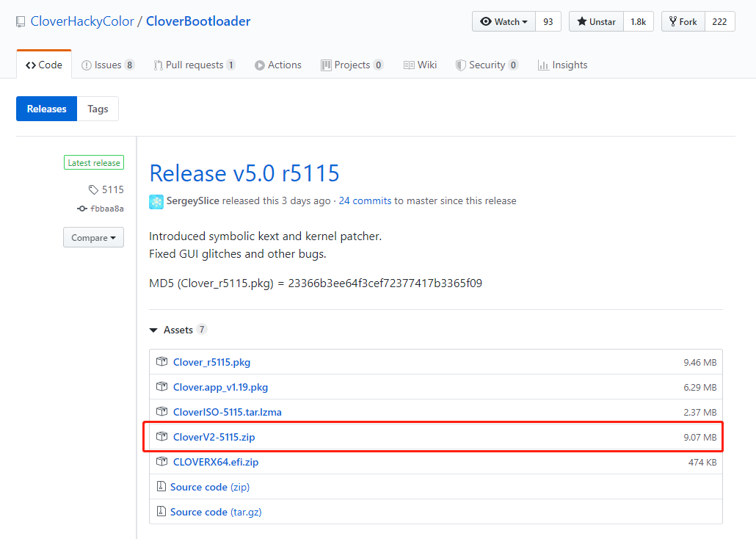Viewport: 756px width, 539px height.
Task: Click the package icon beside CLOVERX64.efi.zip
Action: click(x=161, y=462)
